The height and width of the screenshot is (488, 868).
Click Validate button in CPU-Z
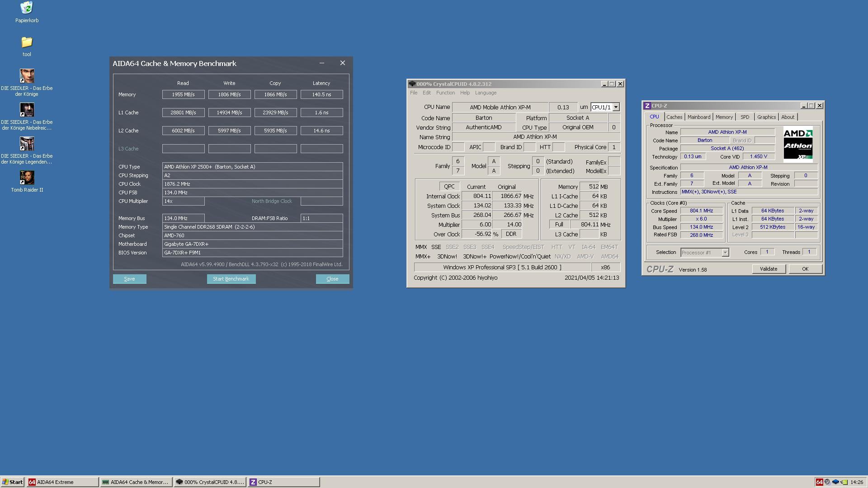click(x=769, y=269)
